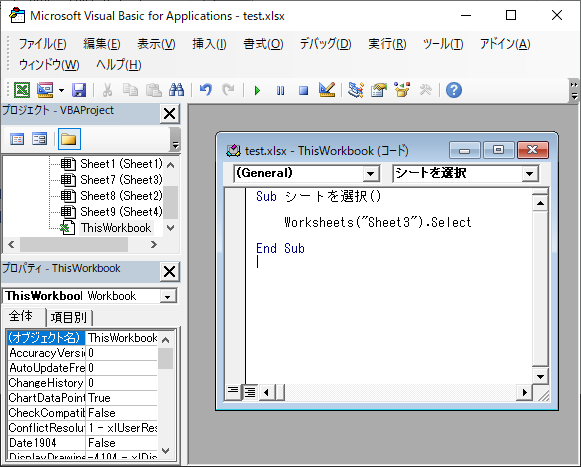Close the Properties ThisWorkbook pane
This screenshot has height=467, width=581.
170,272
